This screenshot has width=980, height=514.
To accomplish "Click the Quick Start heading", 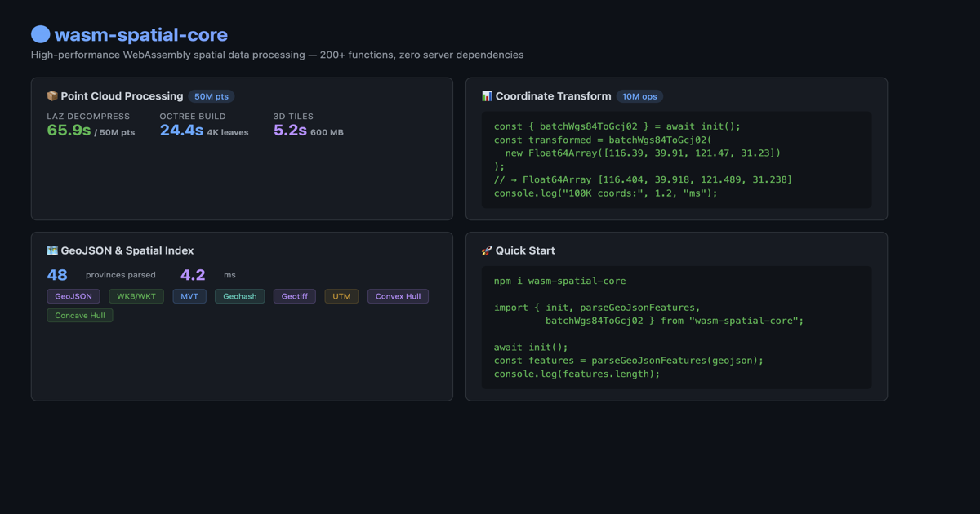I will tap(525, 250).
